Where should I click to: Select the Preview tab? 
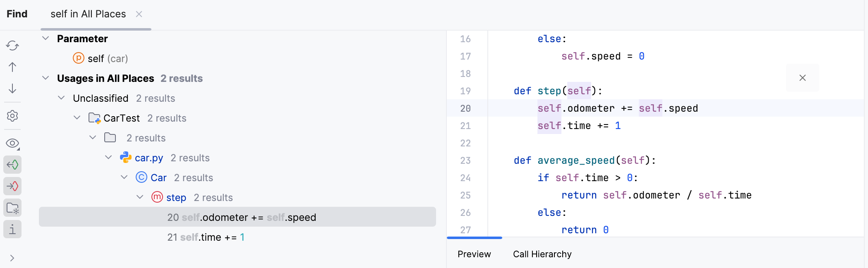click(x=474, y=254)
